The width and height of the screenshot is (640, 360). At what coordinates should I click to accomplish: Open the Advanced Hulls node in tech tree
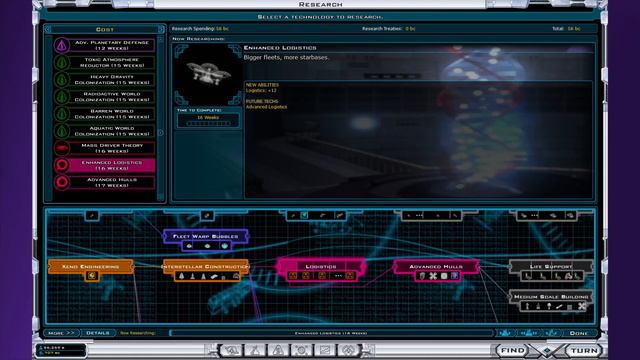coord(436,267)
